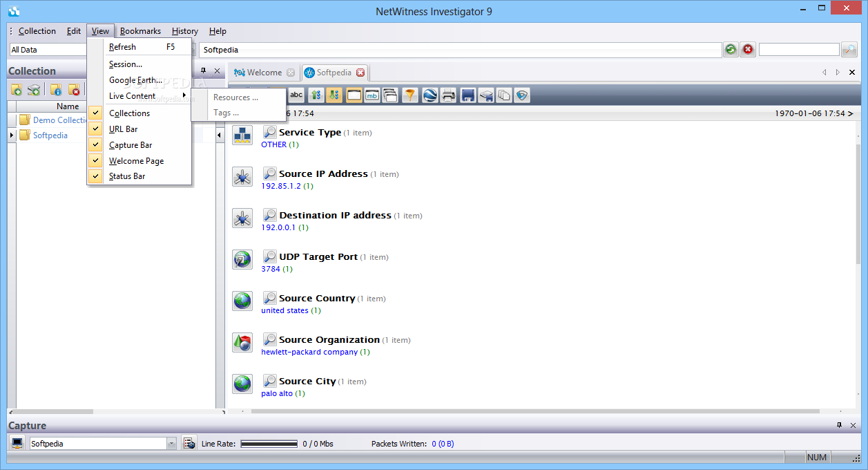This screenshot has width=868, height=470.
Task: Click the blue floppy disk save icon
Action: (468, 95)
